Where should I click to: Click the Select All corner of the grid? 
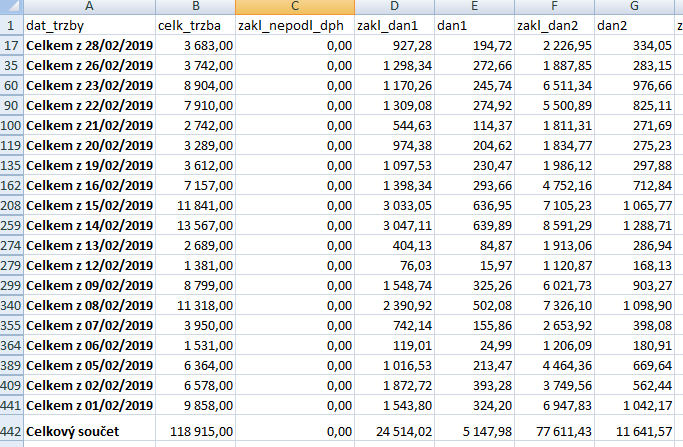[11, 6]
